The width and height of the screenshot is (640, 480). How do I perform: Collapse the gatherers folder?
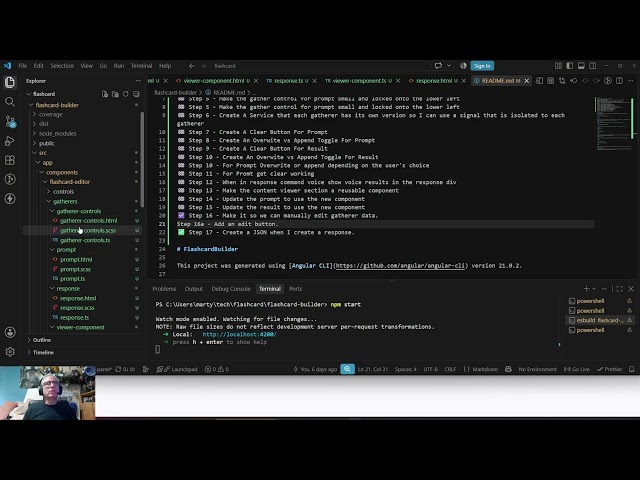click(x=65, y=201)
